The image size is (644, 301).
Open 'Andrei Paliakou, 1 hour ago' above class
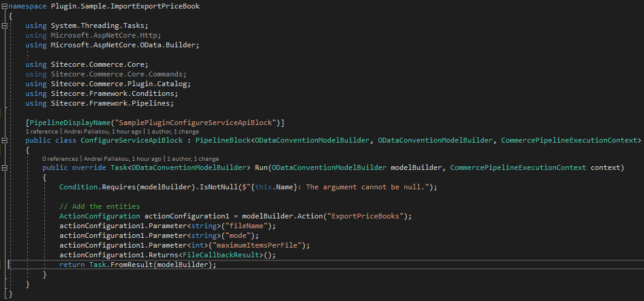pos(102,132)
